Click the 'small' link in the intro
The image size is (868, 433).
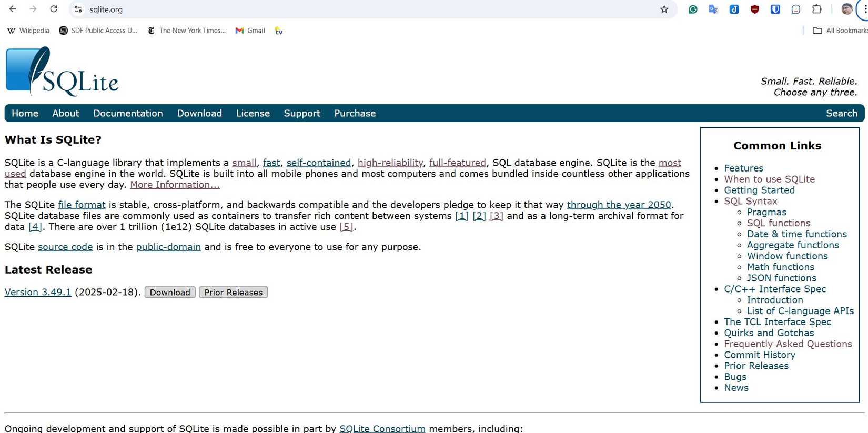245,163
